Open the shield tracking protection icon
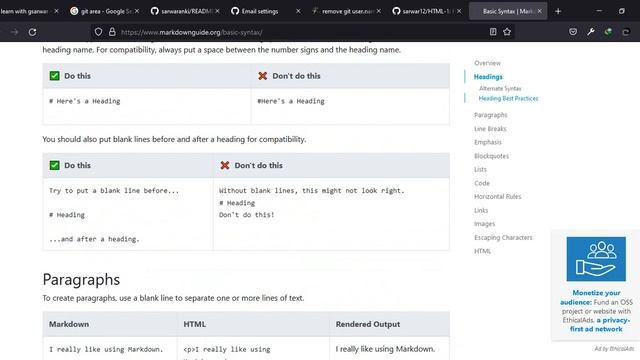The width and height of the screenshot is (640, 360). (x=98, y=32)
